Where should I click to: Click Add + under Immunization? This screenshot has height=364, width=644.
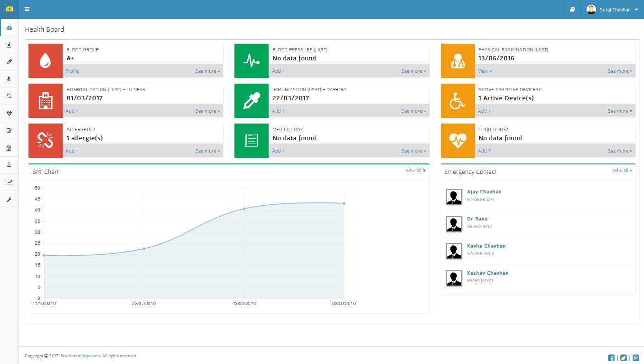[x=279, y=111]
